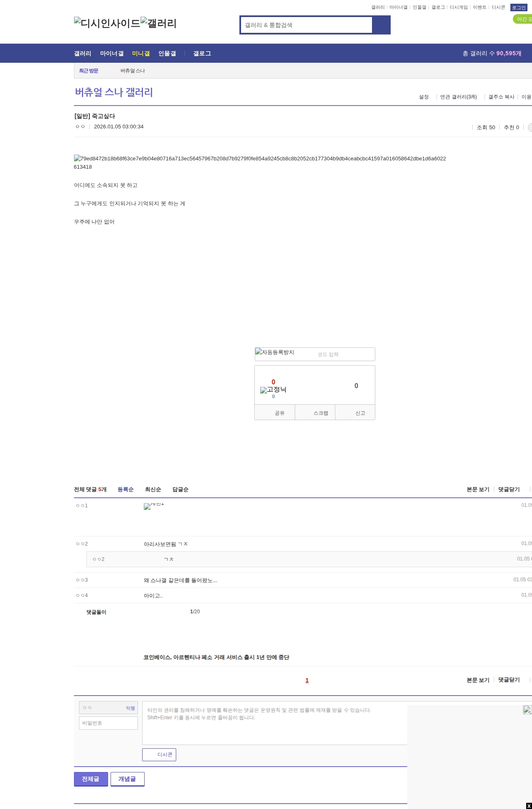Open the 버츄얼 스나 갤러리 title link
Viewport: 532px width, 809px height.
pos(114,92)
